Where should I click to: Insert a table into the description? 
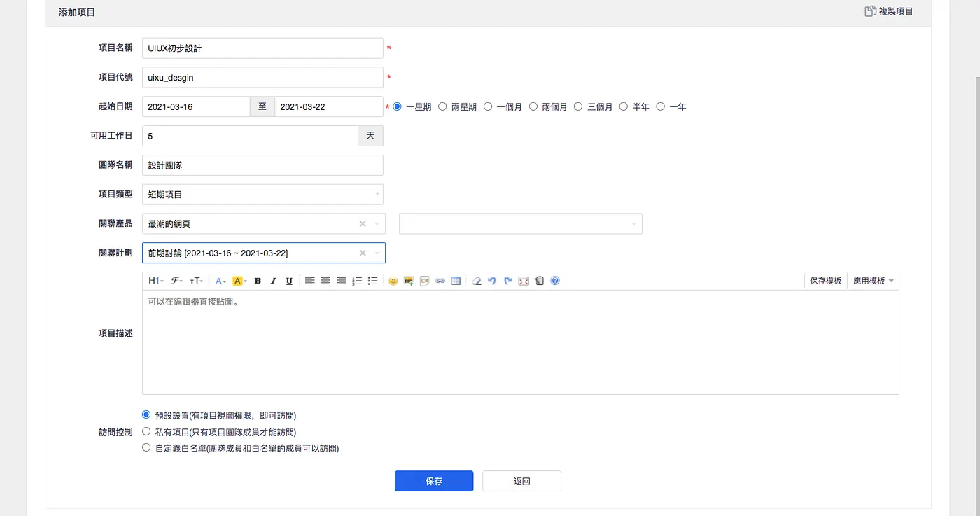point(456,281)
